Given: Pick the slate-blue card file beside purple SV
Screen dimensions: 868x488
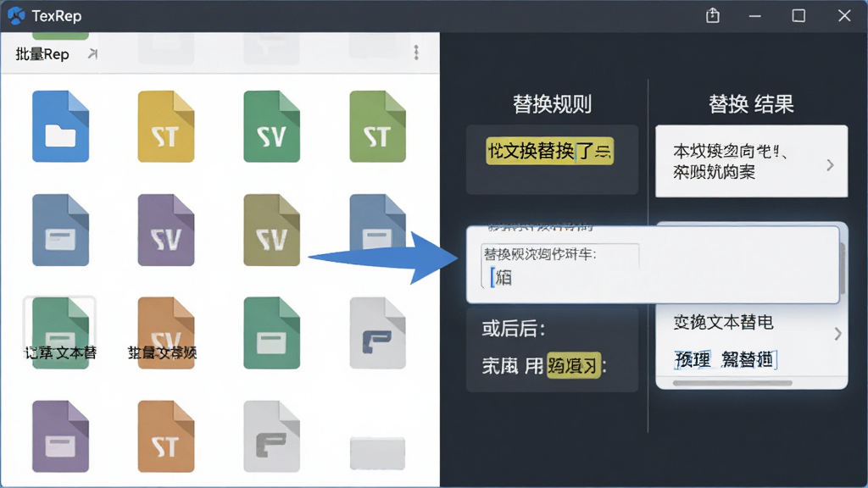Looking at the screenshot, I should tap(60, 230).
